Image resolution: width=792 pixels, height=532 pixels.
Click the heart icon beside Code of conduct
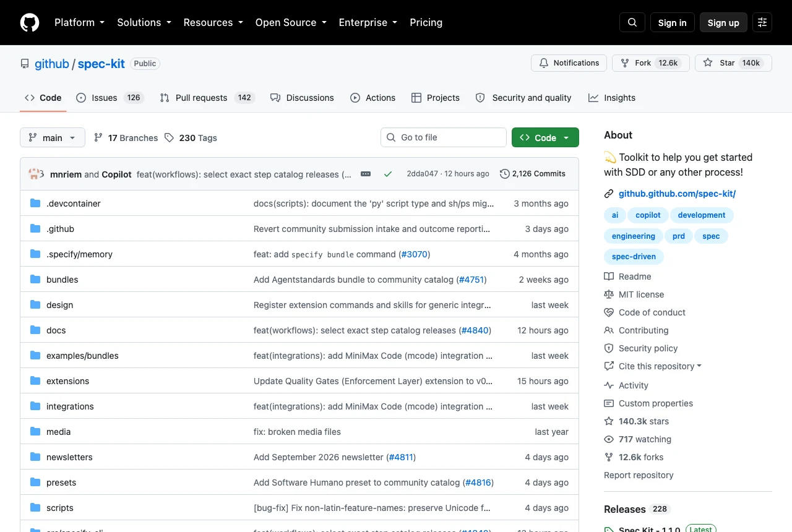click(609, 312)
